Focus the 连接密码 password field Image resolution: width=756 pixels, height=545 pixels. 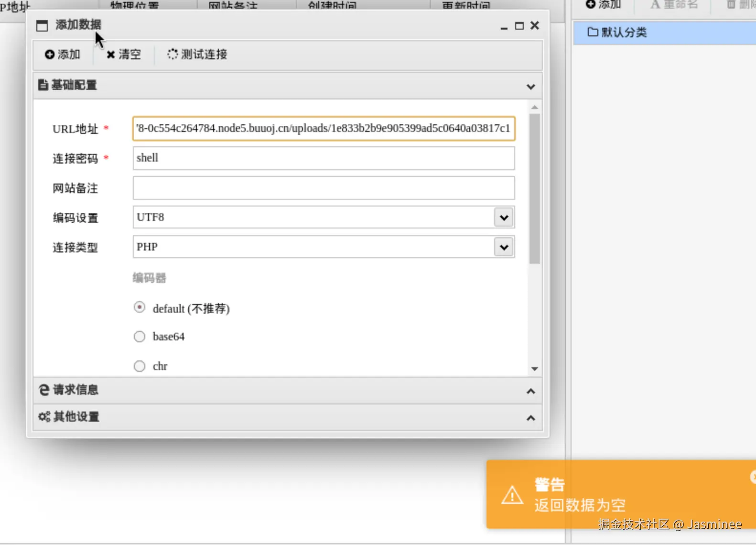(324, 158)
